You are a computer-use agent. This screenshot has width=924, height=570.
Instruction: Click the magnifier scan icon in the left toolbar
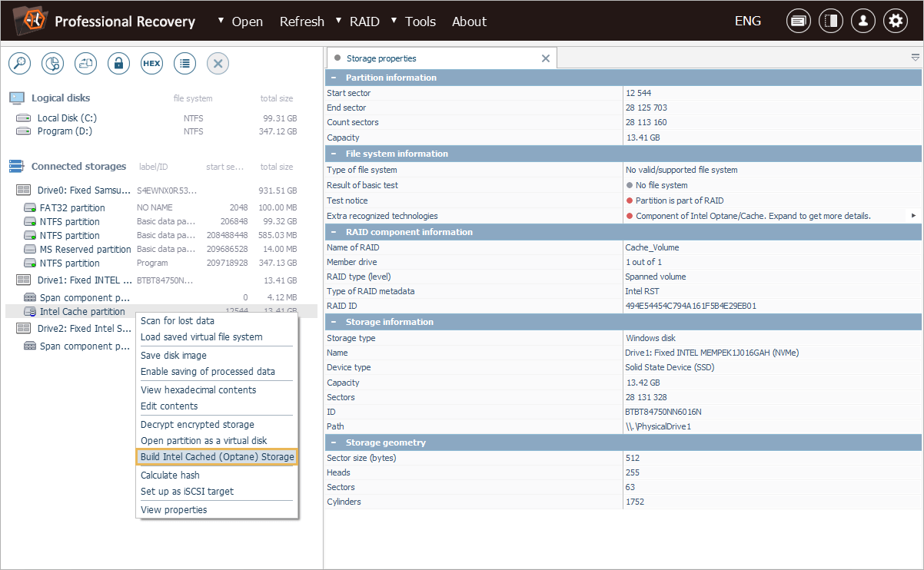coord(19,64)
